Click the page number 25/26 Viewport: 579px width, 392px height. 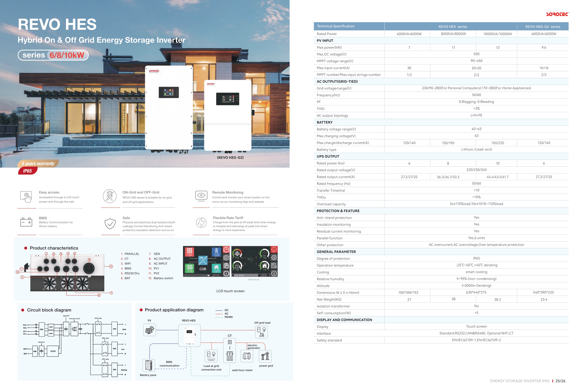(560, 381)
